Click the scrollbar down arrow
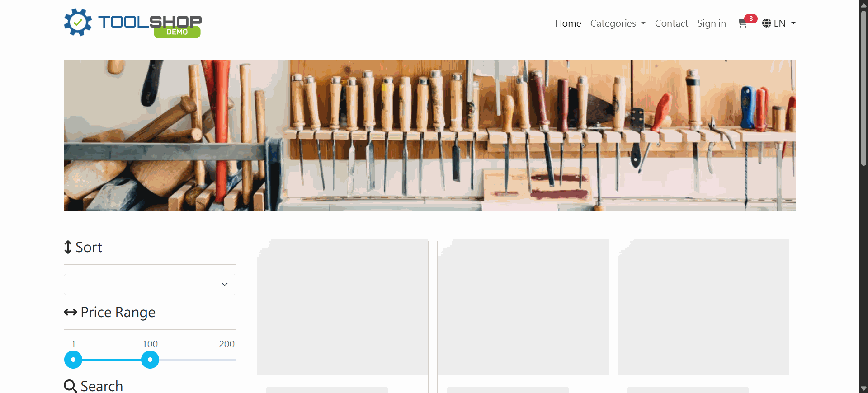The height and width of the screenshot is (393, 868). click(x=863, y=388)
